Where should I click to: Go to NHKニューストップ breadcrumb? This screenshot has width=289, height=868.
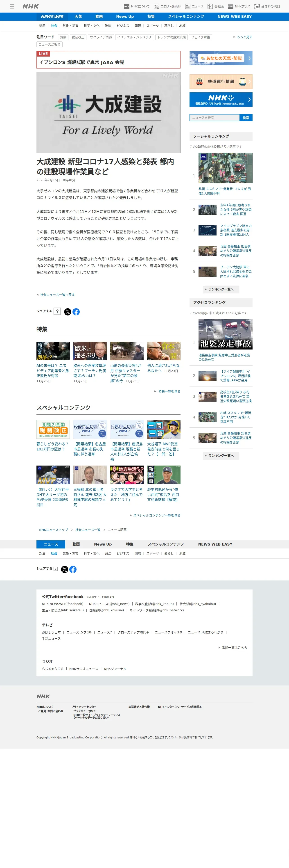point(54,530)
